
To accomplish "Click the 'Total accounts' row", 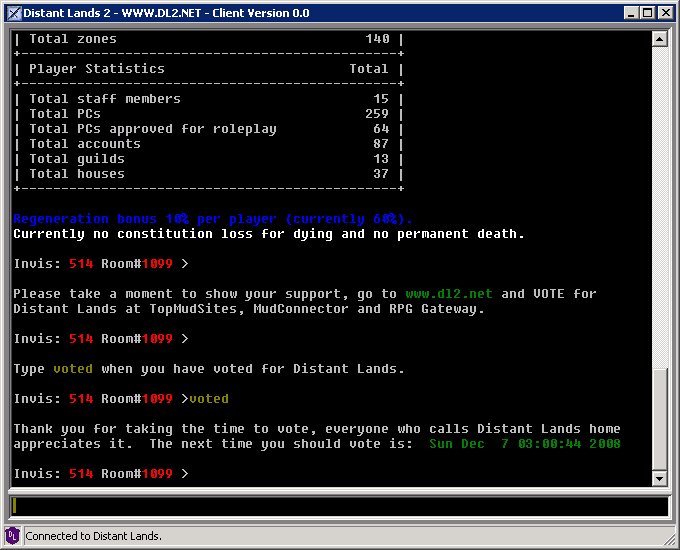I will [x=209, y=144].
